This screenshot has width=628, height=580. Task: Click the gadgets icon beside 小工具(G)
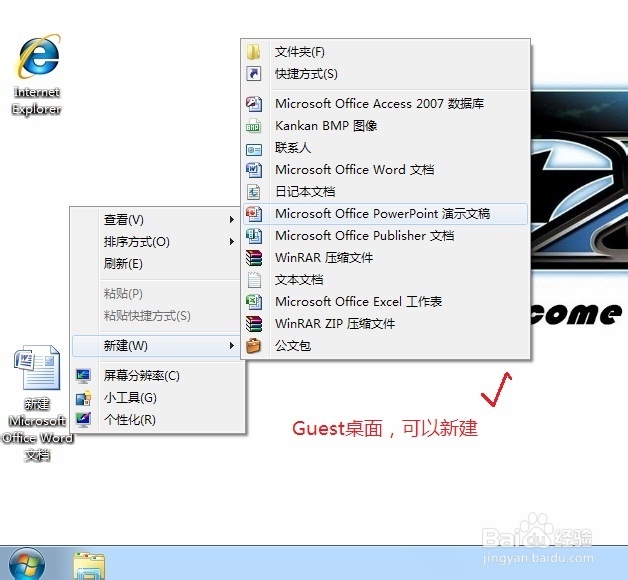coord(83,398)
